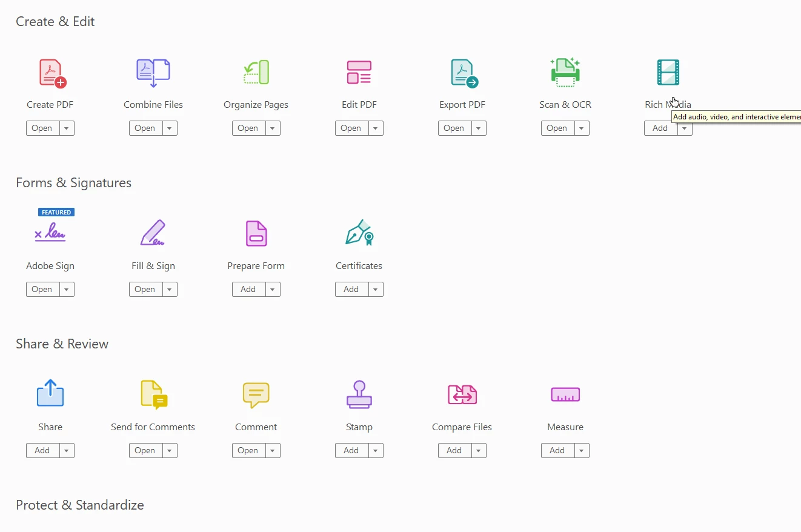Select the Fill & Sign pen icon
This screenshot has width=801, height=532.
[x=153, y=233]
